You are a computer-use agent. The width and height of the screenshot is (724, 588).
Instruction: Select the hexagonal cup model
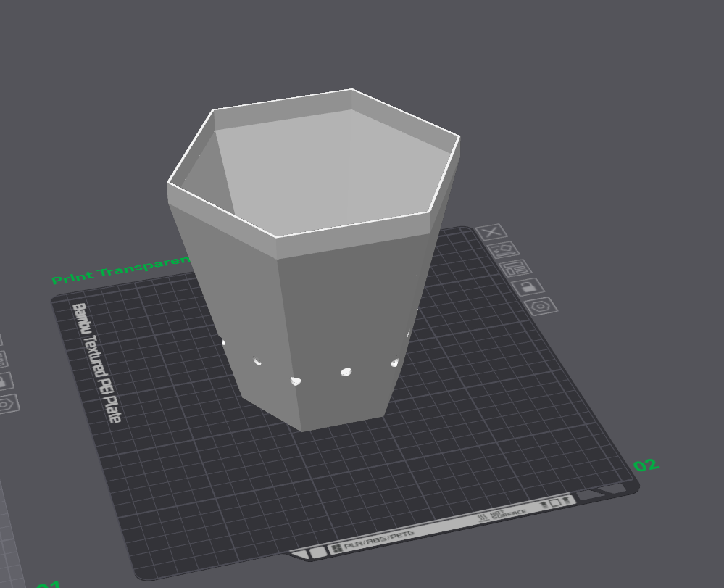[x=312, y=259]
